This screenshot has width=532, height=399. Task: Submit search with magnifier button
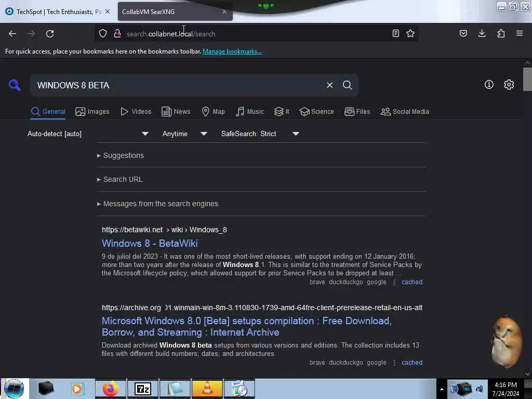click(347, 85)
